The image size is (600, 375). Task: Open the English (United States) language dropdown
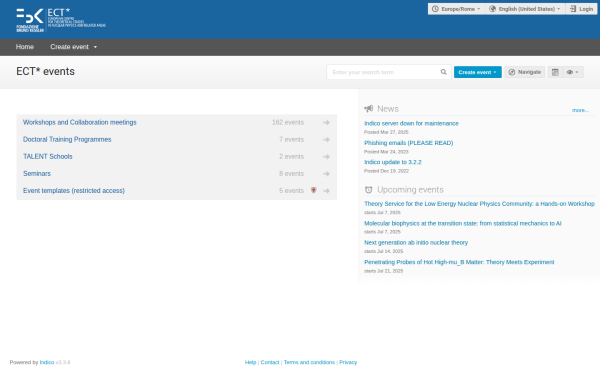[525, 9]
